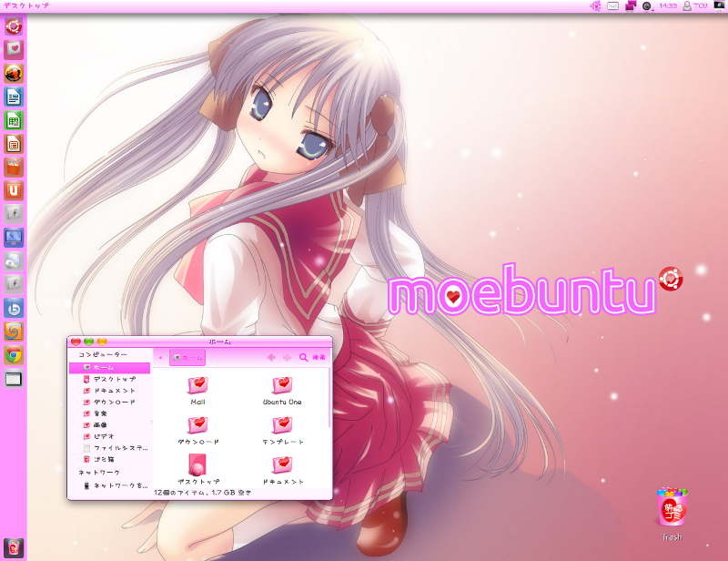This screenshot has height=561, width=728.
Task: Open the Trash icon on the desktop
Action: (x=672, y=514)
